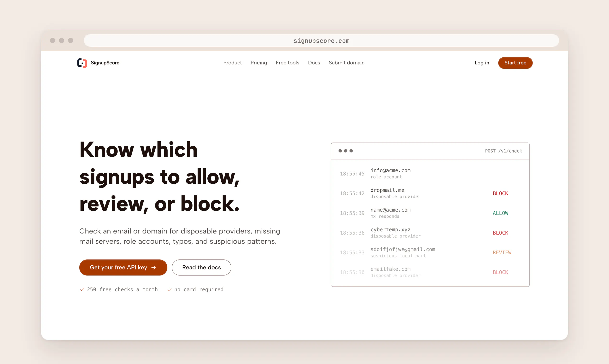Click the third dot in the browser chrome
609x364 pixels.
[71, 40]
